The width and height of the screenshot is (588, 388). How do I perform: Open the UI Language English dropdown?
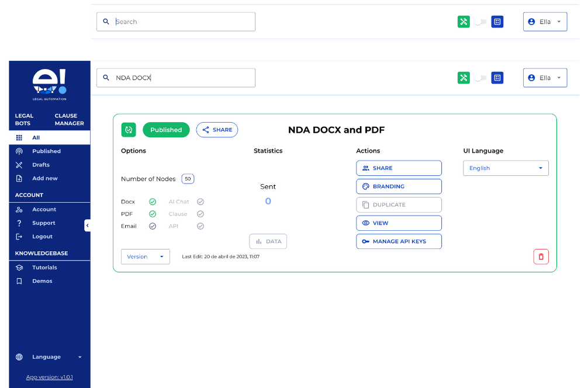506,168
